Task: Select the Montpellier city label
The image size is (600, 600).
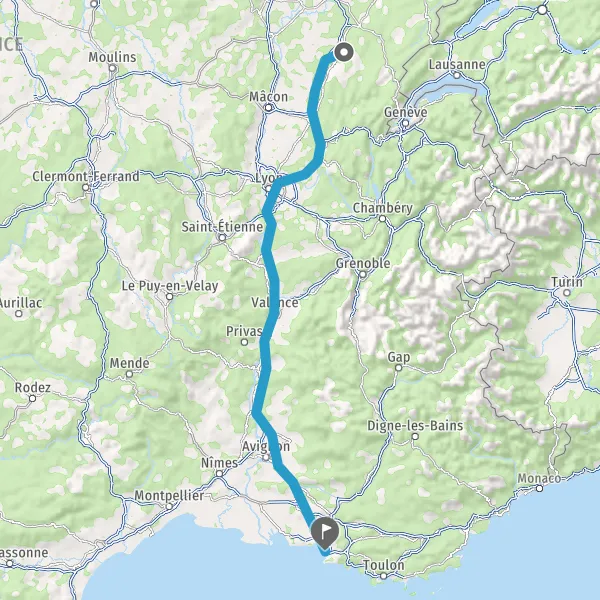Action: (169, 496)
